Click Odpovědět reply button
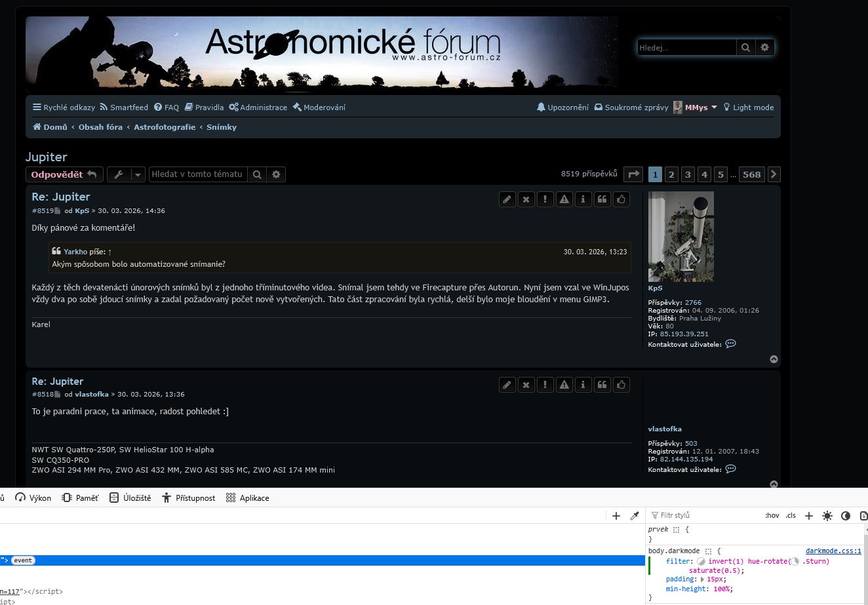The height and width of the screenshot is (605, 868). click(64, 174)
